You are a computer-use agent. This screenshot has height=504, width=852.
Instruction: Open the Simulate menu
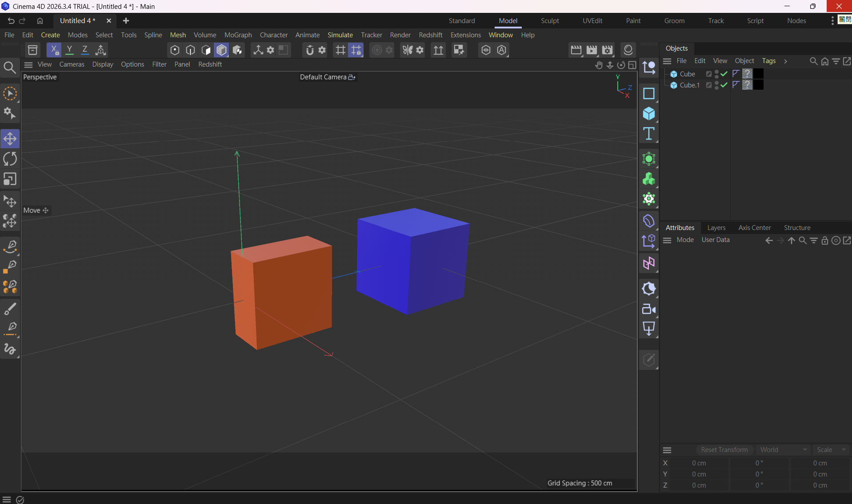tap(340, 35)
